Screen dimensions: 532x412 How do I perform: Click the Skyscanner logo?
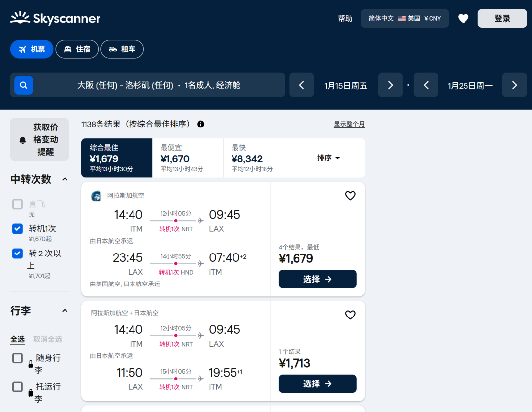[55, 18]
